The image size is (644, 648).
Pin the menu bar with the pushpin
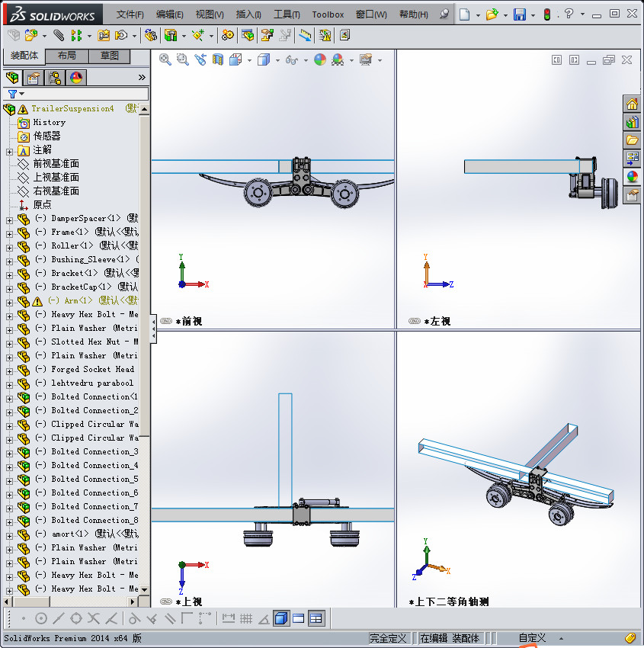click(444, 14)
